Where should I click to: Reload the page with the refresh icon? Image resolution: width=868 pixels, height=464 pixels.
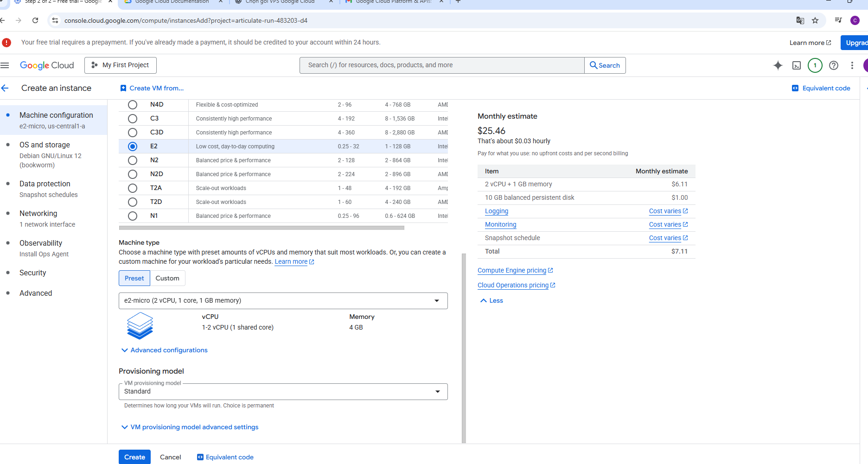pos(35,20)
